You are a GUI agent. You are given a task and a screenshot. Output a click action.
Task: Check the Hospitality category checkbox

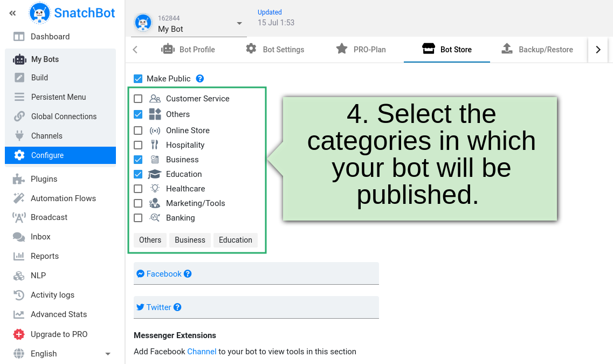138,145
